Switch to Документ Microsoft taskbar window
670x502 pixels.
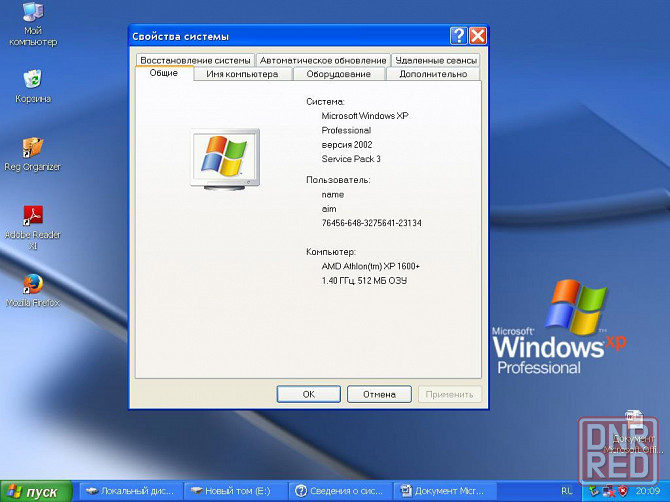(x=445, y=491)
